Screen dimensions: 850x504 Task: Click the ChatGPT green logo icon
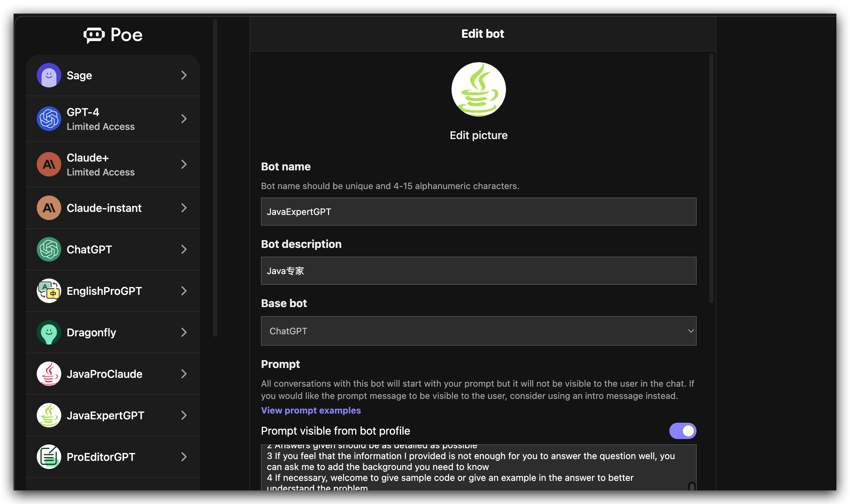49,249
